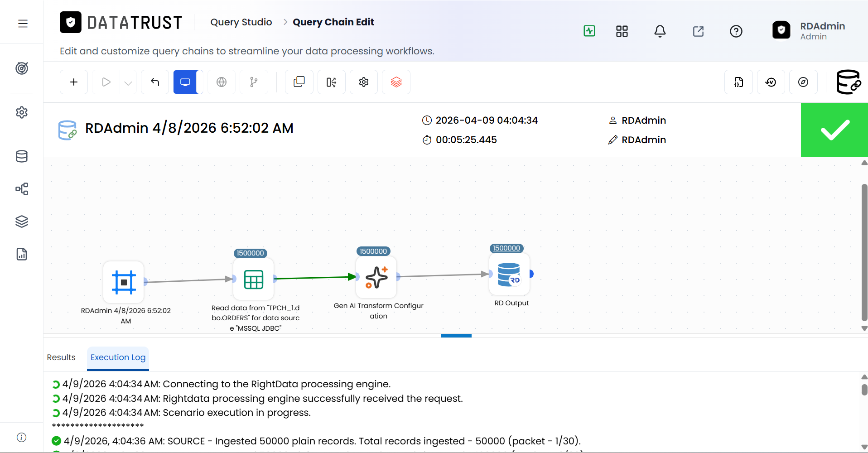Select the Execution Log tab
868x453 pixels.
tap(118, 357)
